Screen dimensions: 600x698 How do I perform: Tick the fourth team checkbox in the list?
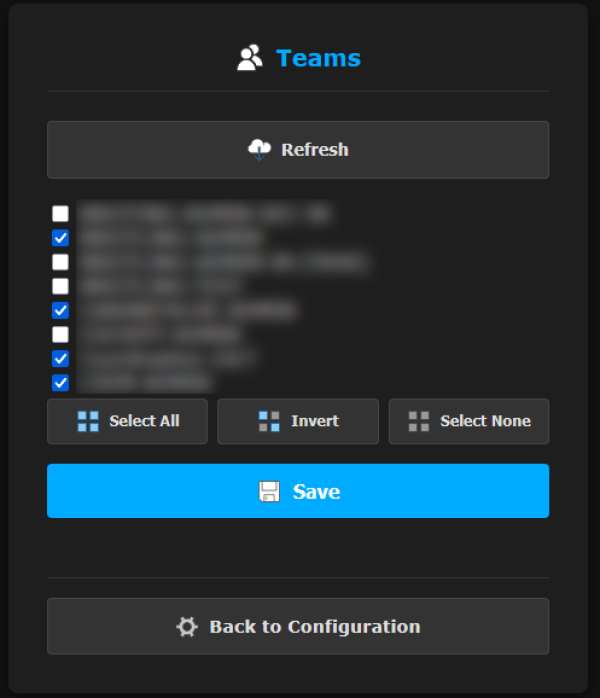coord(61,286)
